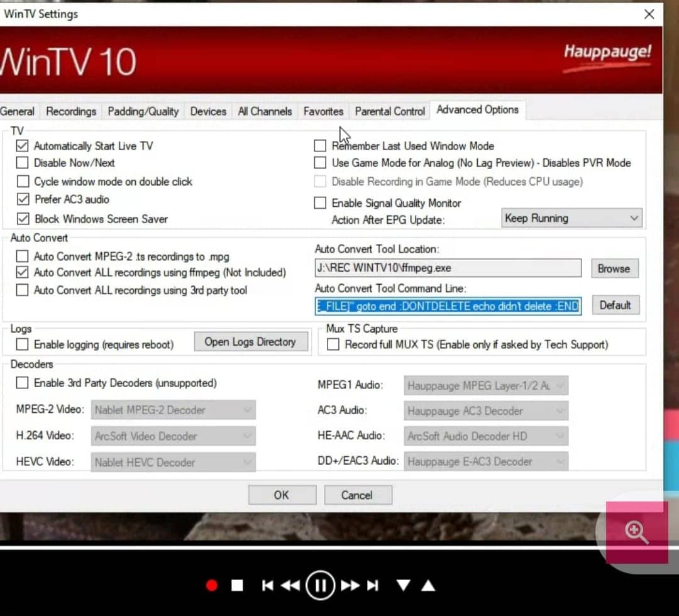Open DD+/EAC3 Audio decoder dropdown

(486, 461)
